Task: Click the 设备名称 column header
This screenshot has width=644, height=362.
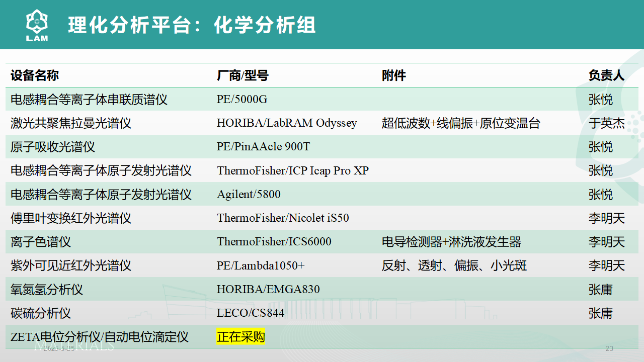Action: point(35,75)
